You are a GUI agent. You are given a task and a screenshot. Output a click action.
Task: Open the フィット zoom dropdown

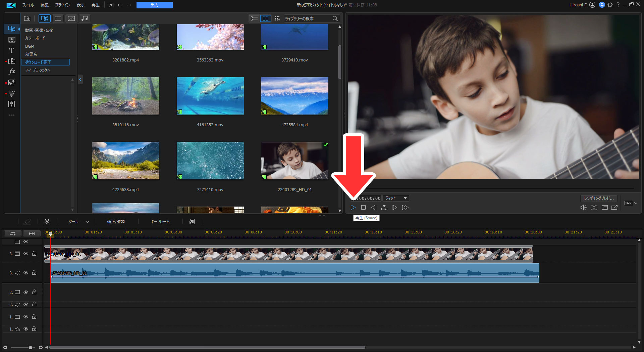point(396,198)
